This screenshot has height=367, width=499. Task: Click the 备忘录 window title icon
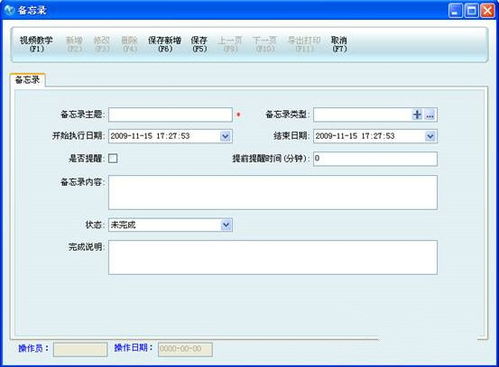pos(9,10)
